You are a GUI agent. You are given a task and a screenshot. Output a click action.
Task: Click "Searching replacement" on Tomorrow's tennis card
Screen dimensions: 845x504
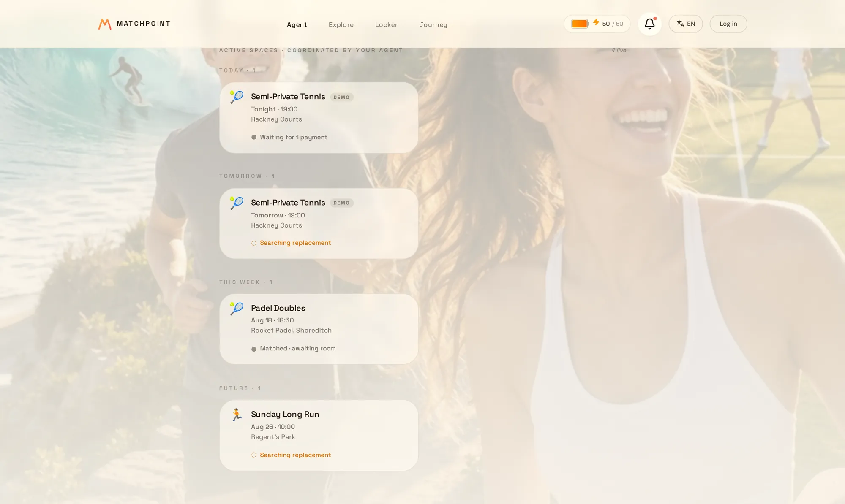[295, 243]
